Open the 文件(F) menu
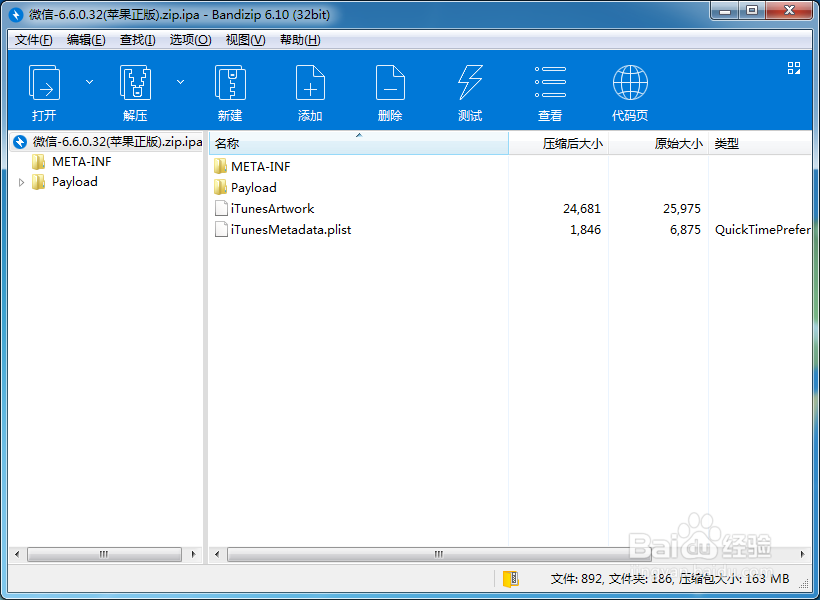 pos(33,40)
